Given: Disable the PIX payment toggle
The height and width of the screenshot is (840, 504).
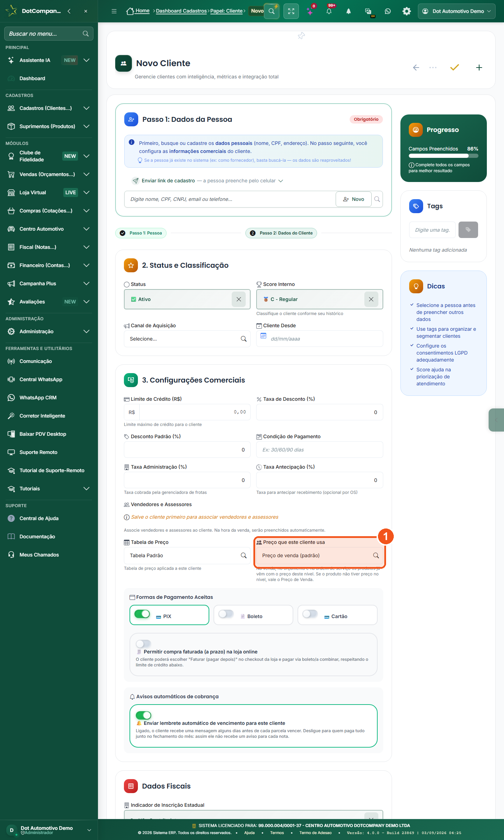Looking at the screenshot, I should point(142,614).
